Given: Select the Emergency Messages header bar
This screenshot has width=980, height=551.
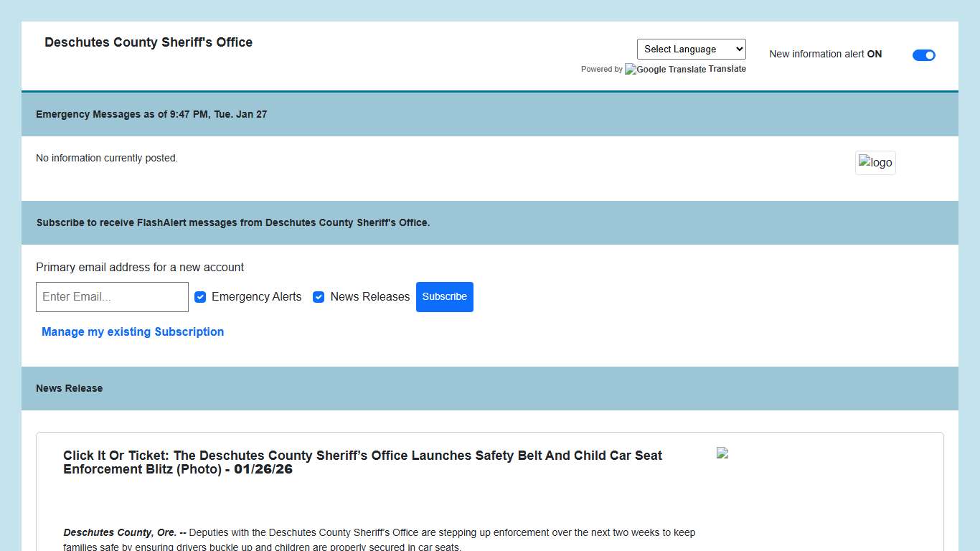Looking at the screenshot, I should (151, 114).
